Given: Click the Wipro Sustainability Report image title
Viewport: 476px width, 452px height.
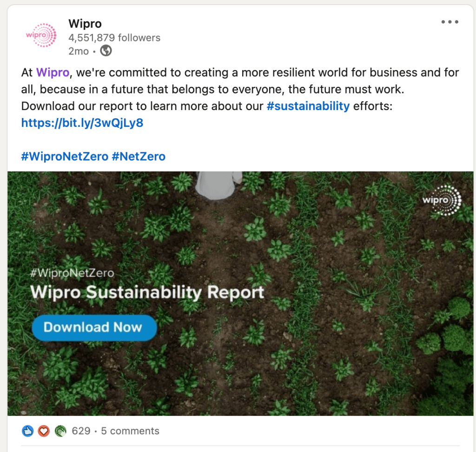Looking at the screenshot, I should [x=147, y=293].
